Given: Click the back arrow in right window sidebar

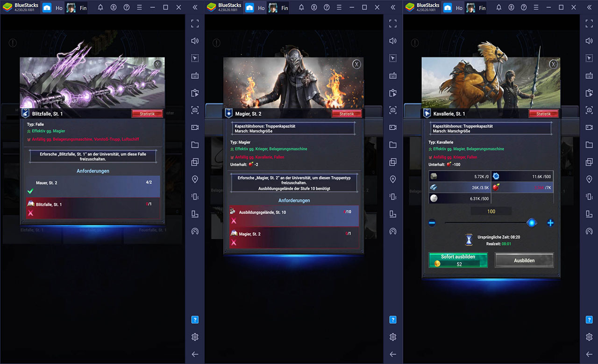Looking at the screenshot, I should [x=589, y=354].
